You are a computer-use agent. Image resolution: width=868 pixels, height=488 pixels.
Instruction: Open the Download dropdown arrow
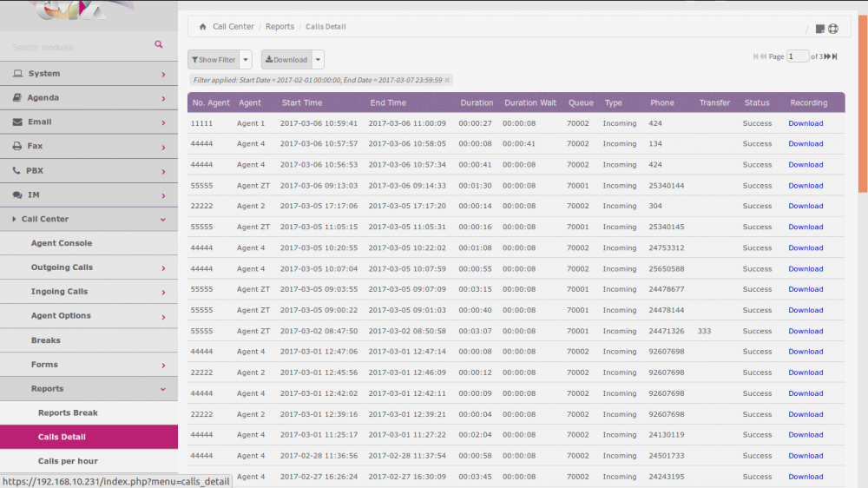tap(319, 60)
